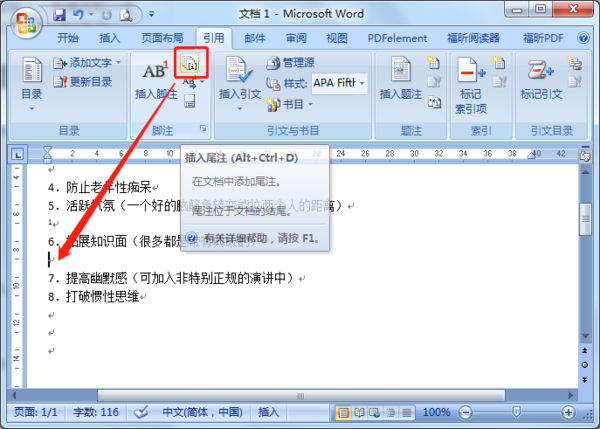Save the document from Quick Access toolbar
The width and height of the screenshot is (600, 429).
[59, 15]
